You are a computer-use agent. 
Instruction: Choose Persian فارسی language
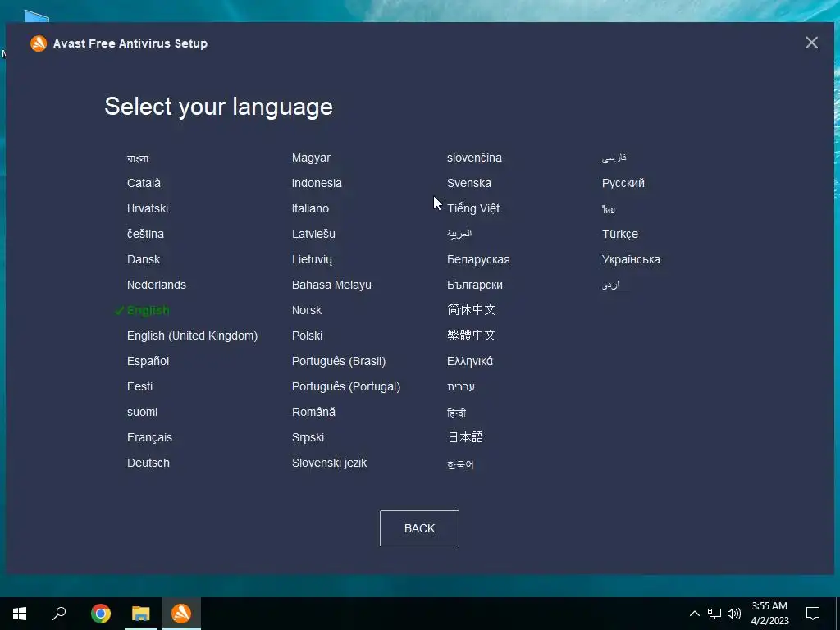click(614, 158)
